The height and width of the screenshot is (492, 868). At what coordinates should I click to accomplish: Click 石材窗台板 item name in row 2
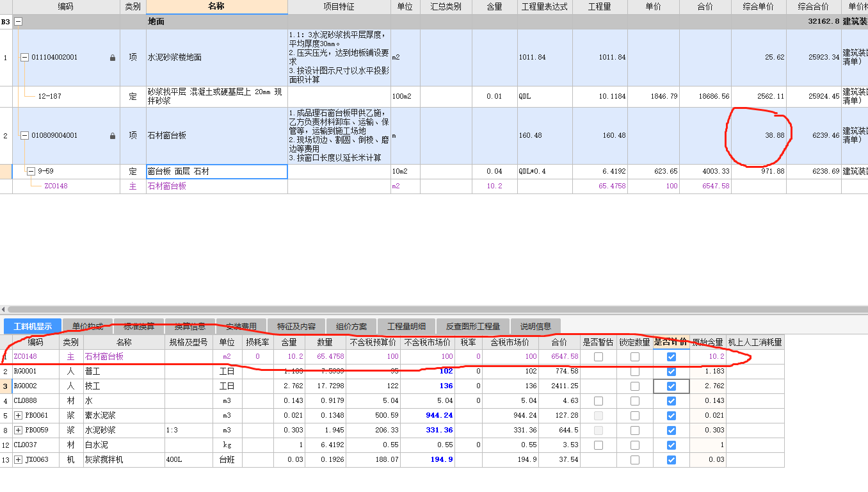point(167,136)
